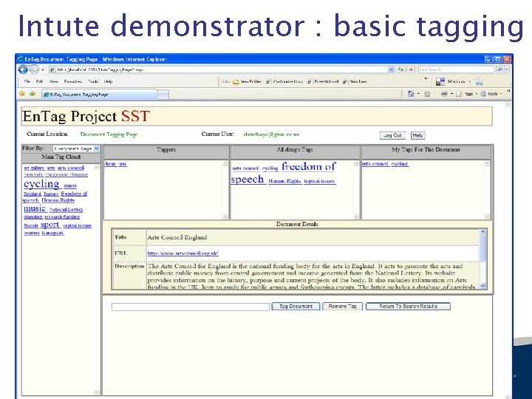Click the freedom of speech tag in doug's tags

[283, 173]
